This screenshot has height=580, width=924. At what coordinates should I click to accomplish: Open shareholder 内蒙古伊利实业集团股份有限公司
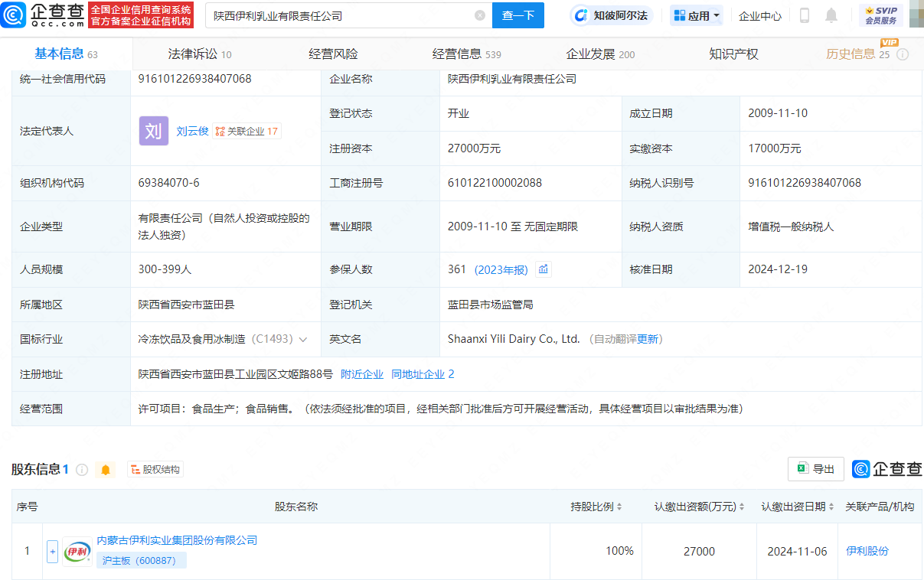177,540
